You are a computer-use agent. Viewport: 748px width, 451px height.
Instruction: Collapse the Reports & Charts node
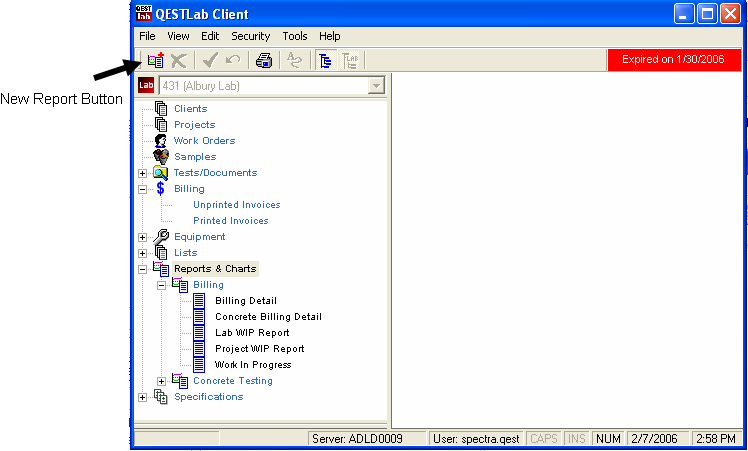click(143, 269)
